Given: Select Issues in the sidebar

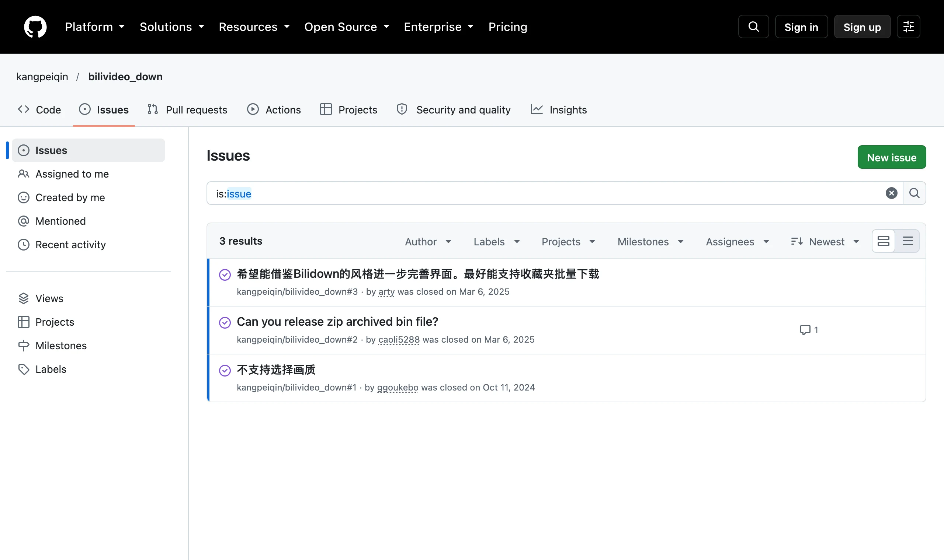Looking at the screenshot, I should click(88, 150).
